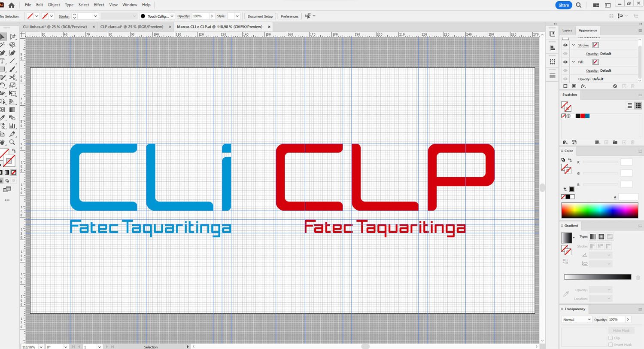
Task: Toggle visibility of the Stroke attribute
Action: 565,45
